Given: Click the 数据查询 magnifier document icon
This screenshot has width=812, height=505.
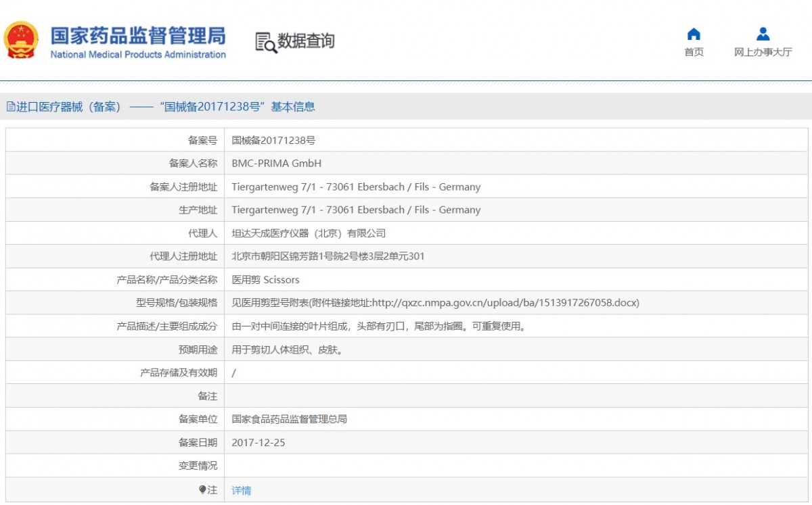Looking at the screenshot, I should pyautogui.click(x=265, y=42).
